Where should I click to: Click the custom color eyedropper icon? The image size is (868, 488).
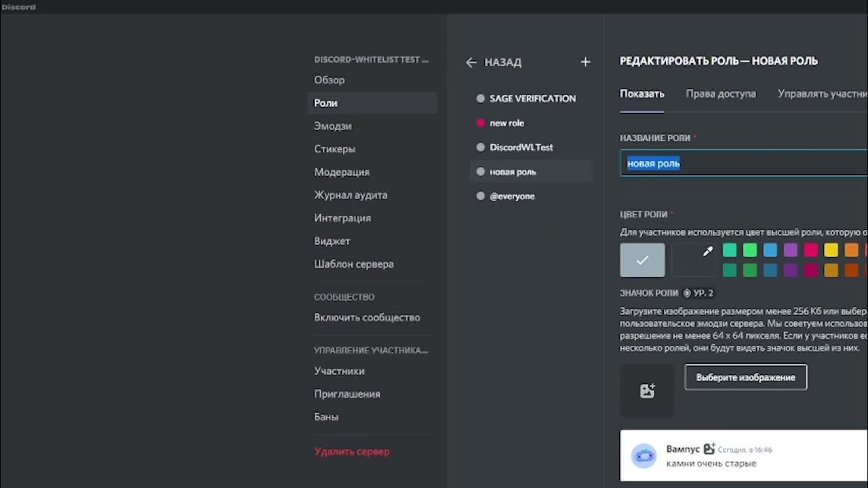[x=707, y=251]
